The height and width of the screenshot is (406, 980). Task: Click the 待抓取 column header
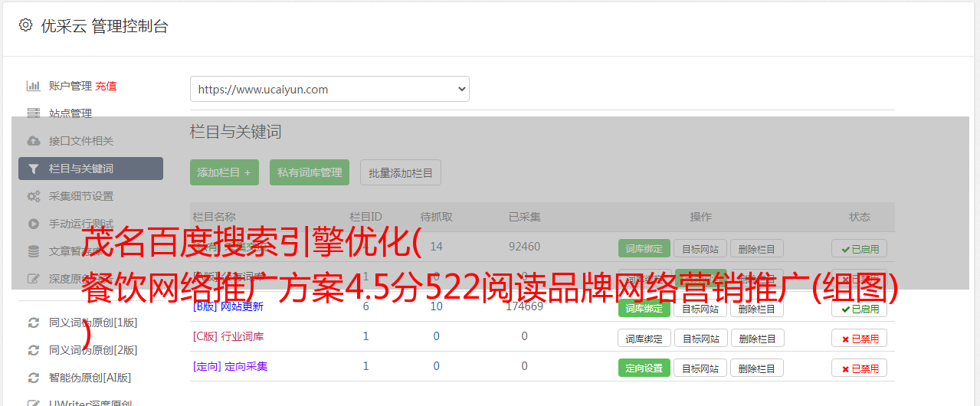click(x=436, y=217)
